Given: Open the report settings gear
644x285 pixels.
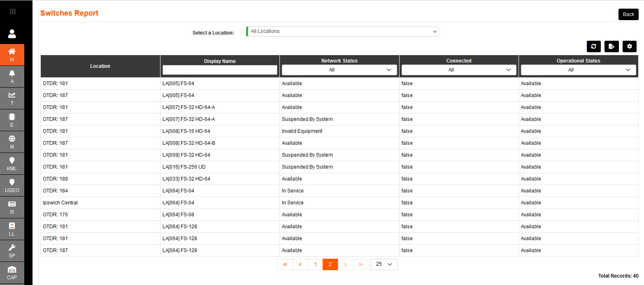Looking at the screenshot, I should click(x=630, y=46).
